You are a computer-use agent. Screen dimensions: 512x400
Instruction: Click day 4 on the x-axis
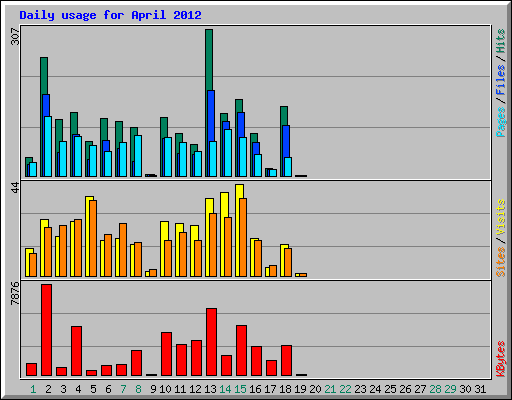pos(78,389)
